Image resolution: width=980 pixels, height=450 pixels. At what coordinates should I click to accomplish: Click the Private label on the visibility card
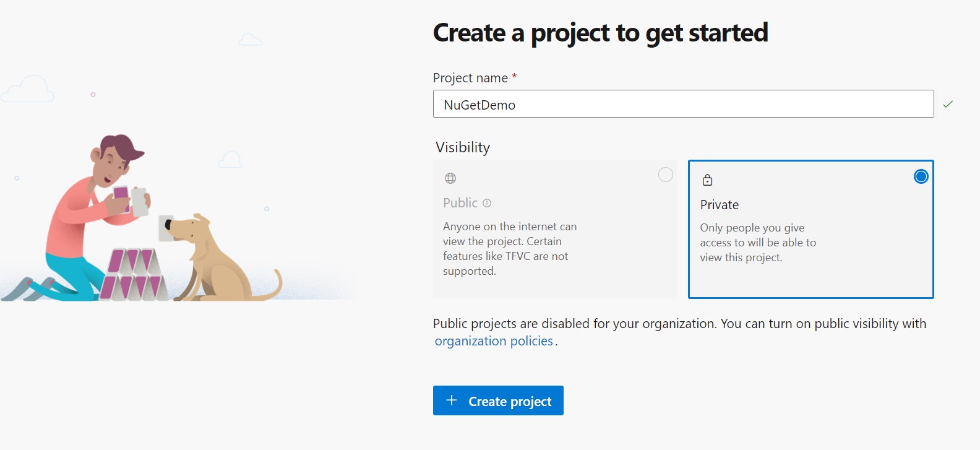[x=720, y=204]
